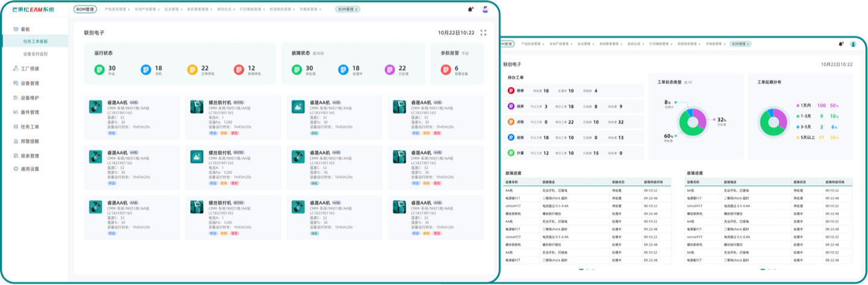Click green 待处理 fault icon showing 30
Screen dimensions: 868x285
[297, 70]
